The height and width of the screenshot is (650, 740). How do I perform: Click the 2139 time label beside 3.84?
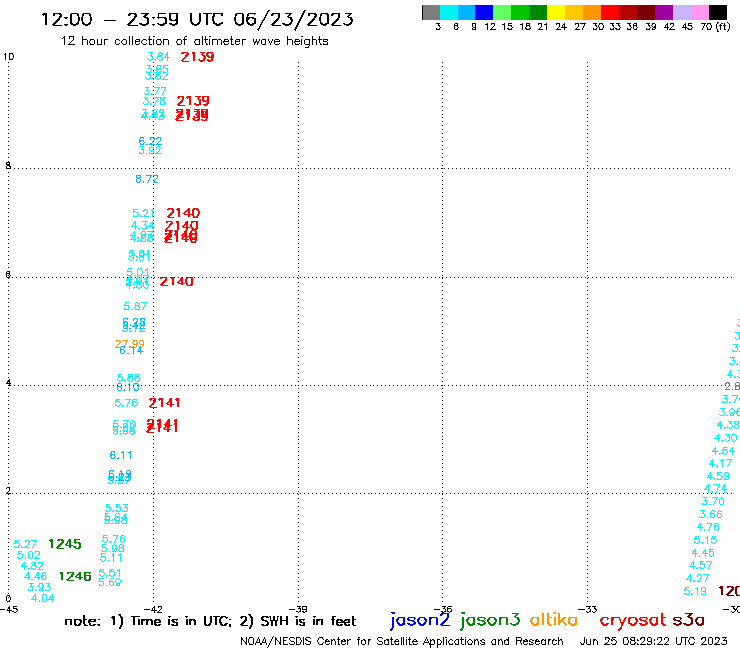click(197, 57)
